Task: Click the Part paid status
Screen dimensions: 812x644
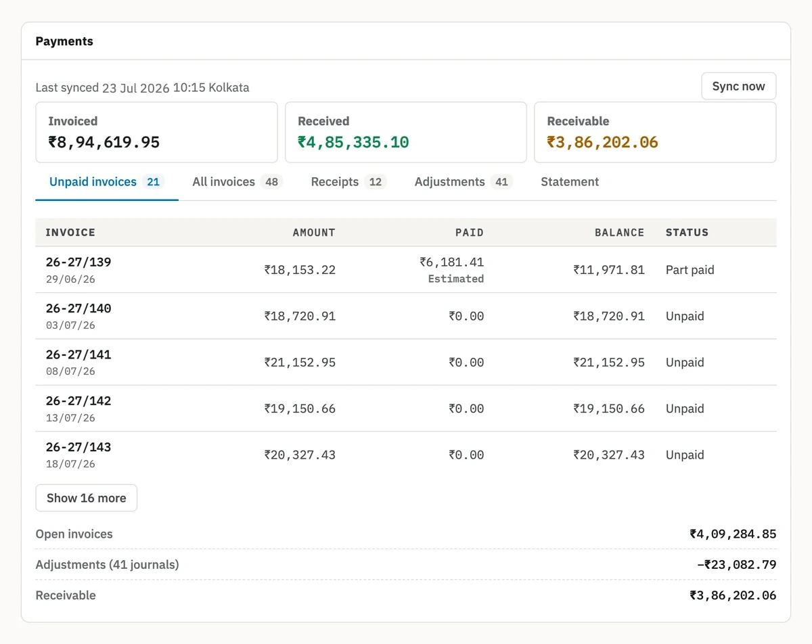Action: coord(690,270)
